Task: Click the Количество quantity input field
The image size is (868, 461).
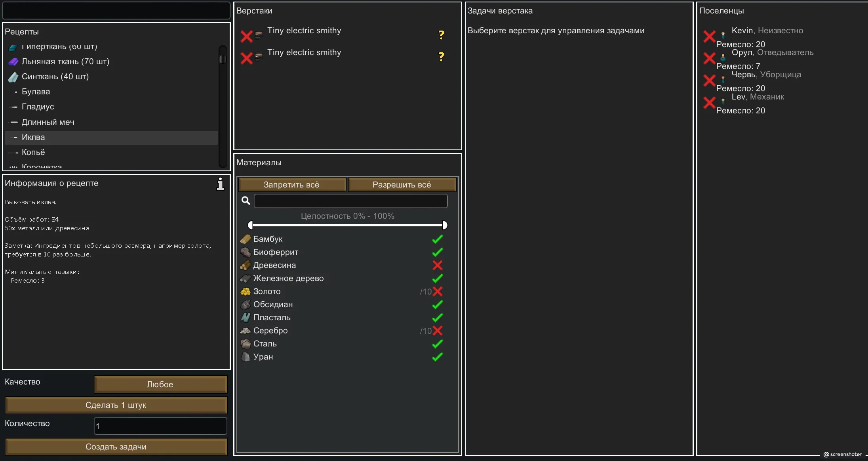Action: 160,426
